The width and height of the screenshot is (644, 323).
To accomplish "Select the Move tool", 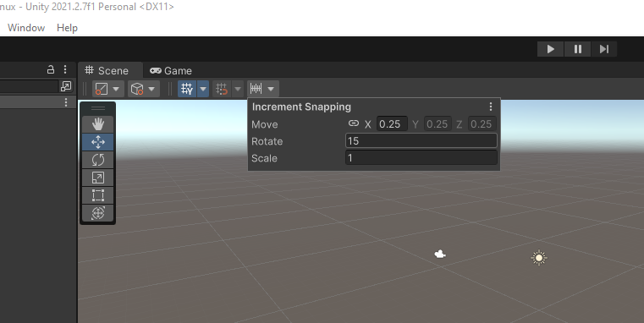I will point(98,142).
